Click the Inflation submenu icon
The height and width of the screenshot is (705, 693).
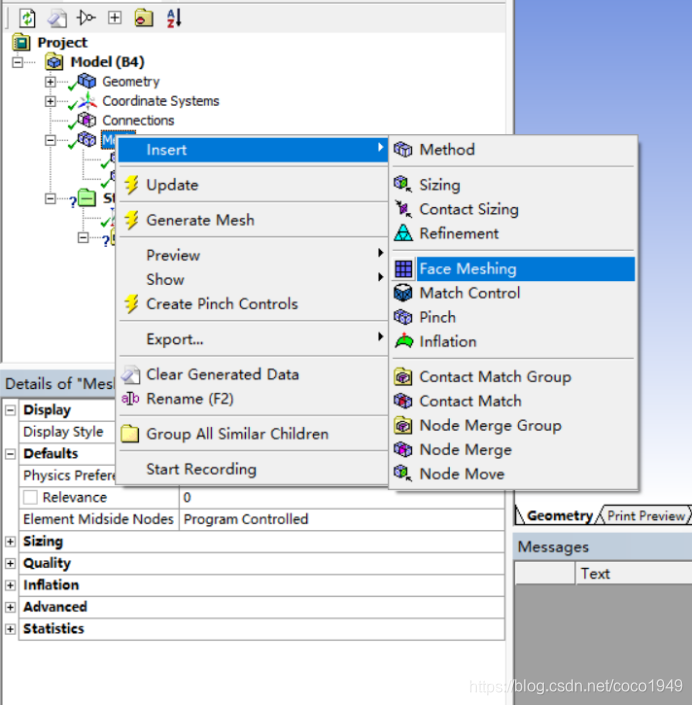pyautogui.click(x=403, y=341)
